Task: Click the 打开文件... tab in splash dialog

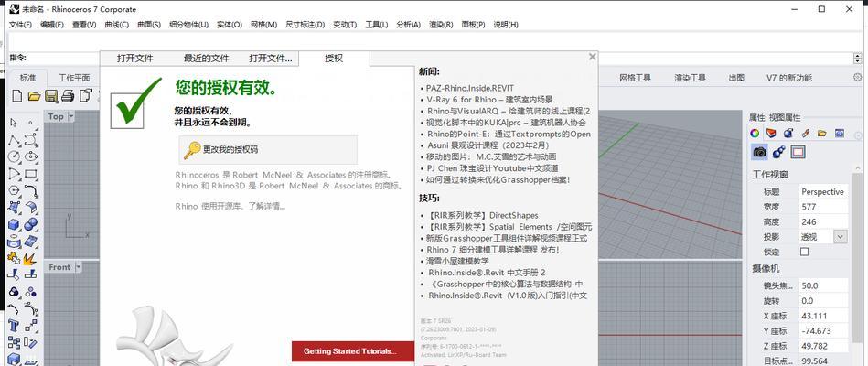Action: pyautogui.click(x=270, y=59)
